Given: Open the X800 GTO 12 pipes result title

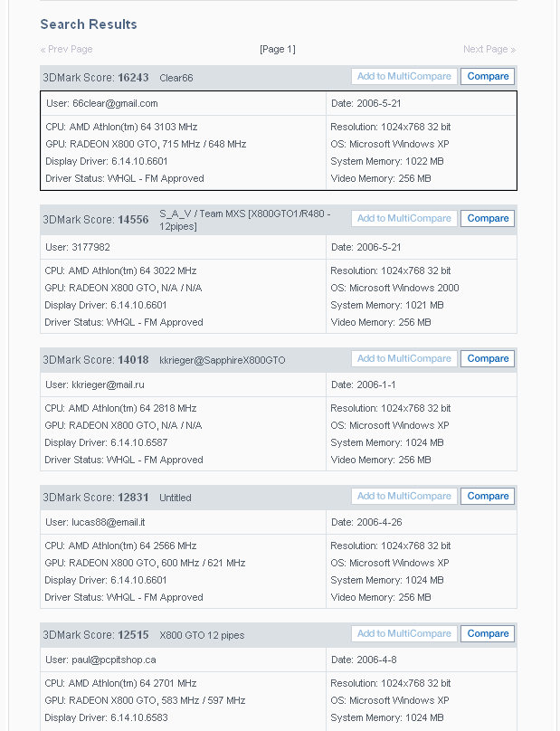Looking at the screenshot, I should 202,636.
